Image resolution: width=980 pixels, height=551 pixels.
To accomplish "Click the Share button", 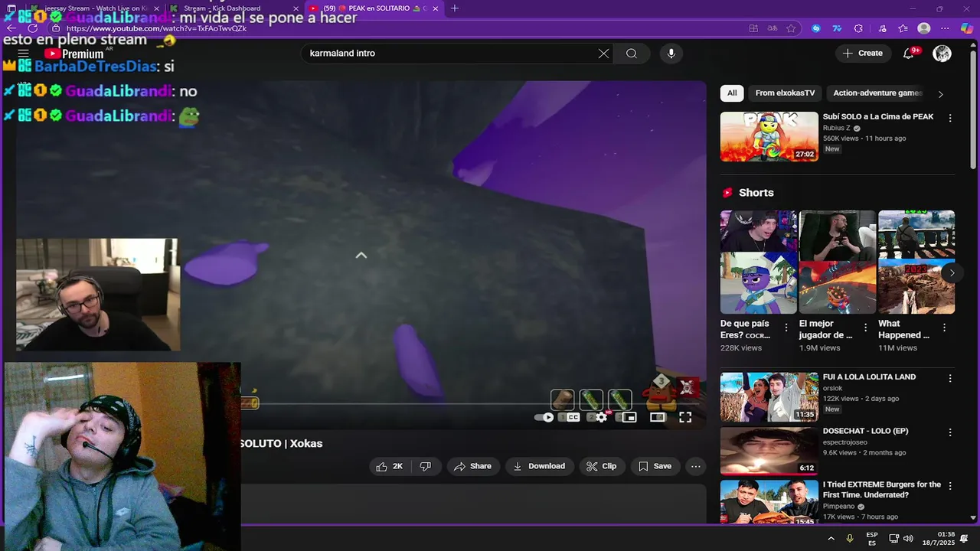I will tap(472, 466).
